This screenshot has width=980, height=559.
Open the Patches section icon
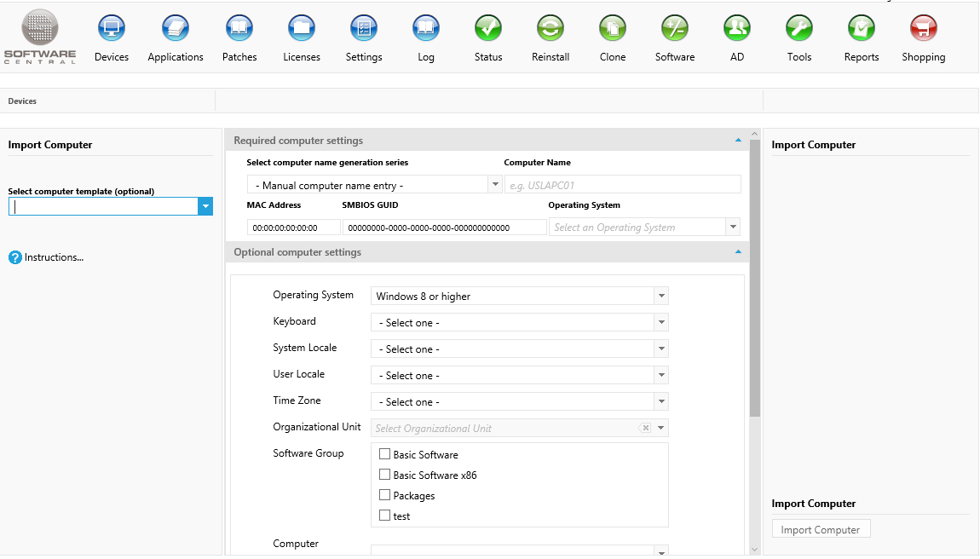239,29
